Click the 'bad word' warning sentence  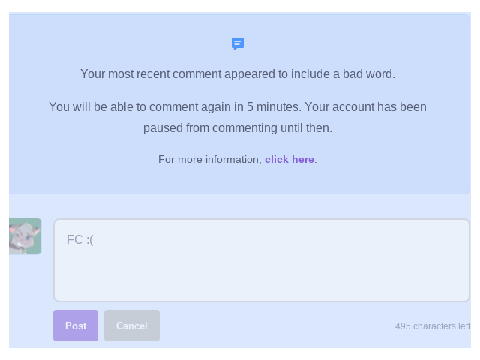click(238, 74)
